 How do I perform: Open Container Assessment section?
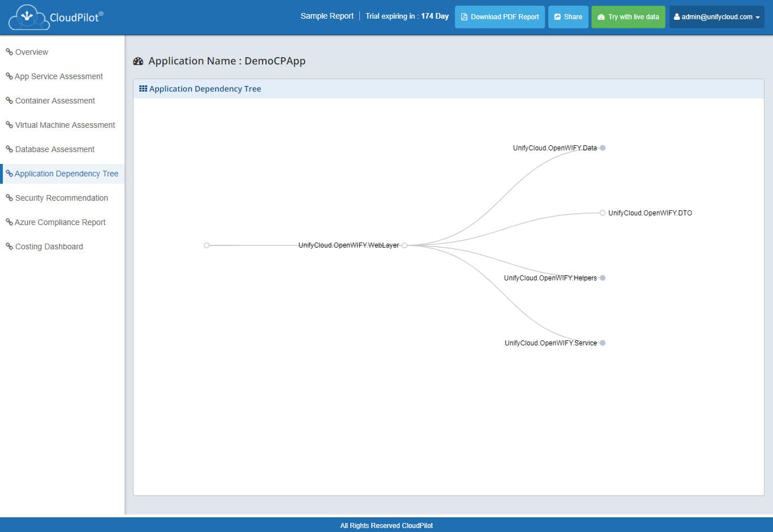[55, 101]
